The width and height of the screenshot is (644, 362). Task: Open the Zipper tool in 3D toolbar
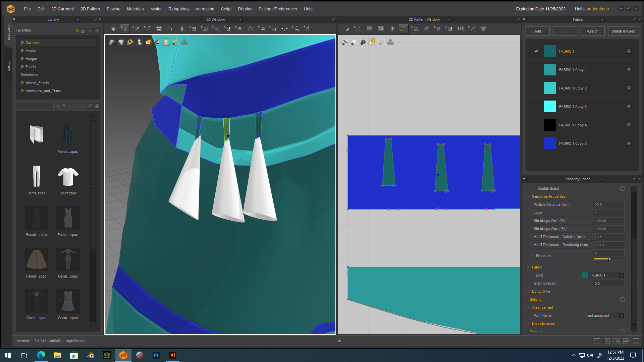[251, 28]
